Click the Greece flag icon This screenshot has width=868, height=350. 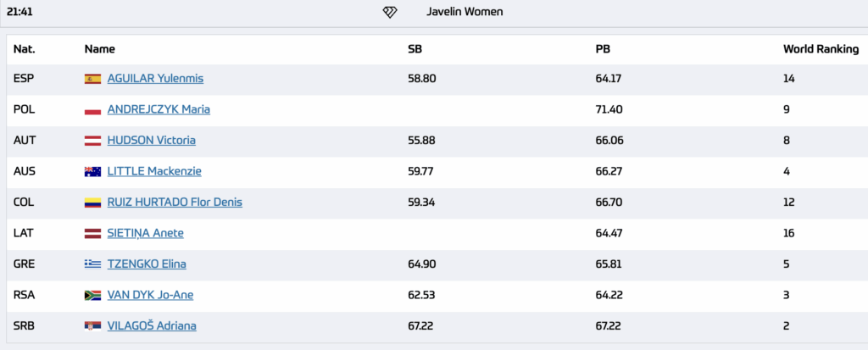(x=92, y=264)
